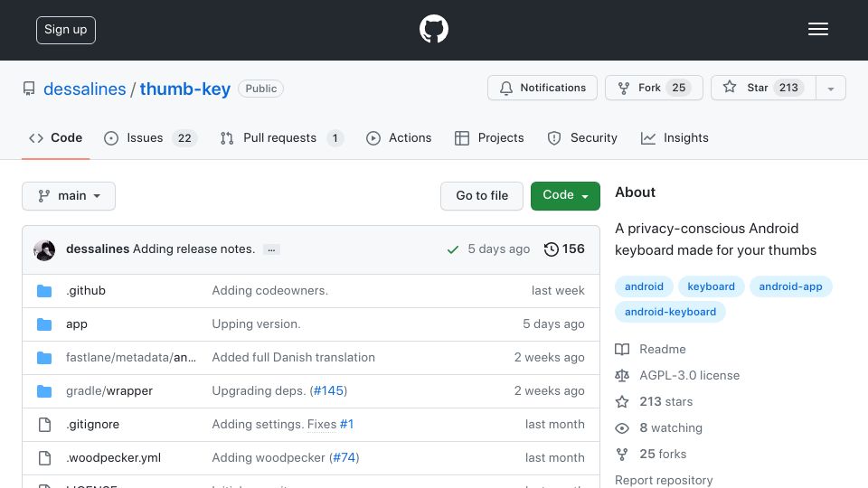Click the keyboard topic tag

point(712,286)
